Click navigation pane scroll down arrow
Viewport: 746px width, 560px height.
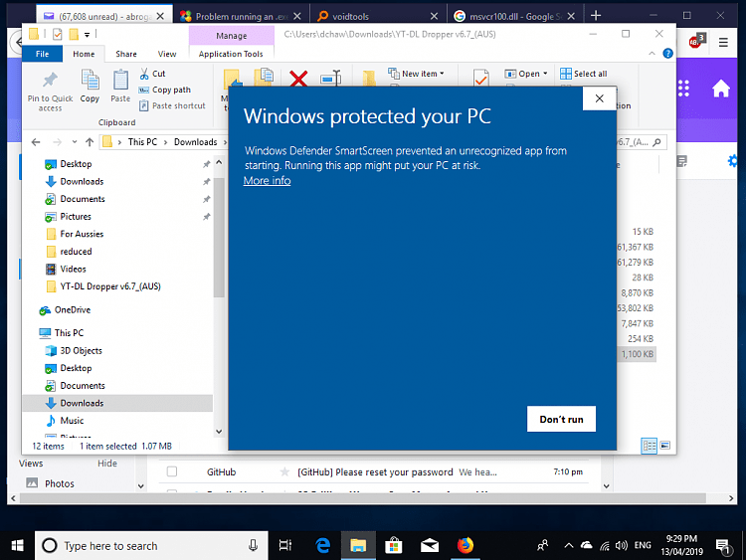coord(219,432)
